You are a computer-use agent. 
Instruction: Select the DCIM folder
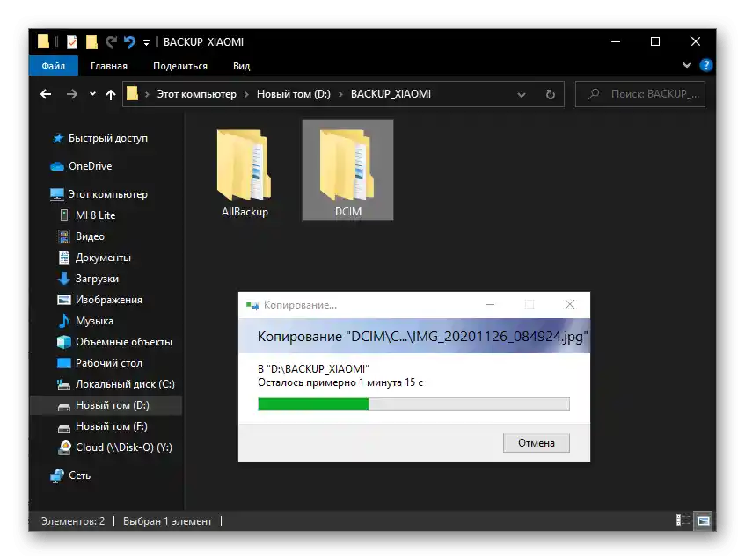click(x=347, y=170)
